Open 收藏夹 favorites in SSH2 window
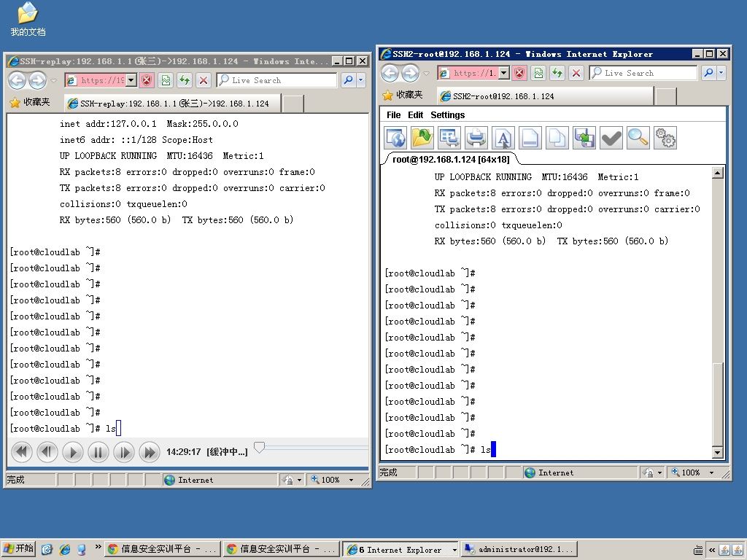The height and width of the screenshot is (560, 747). pos(403,96)
